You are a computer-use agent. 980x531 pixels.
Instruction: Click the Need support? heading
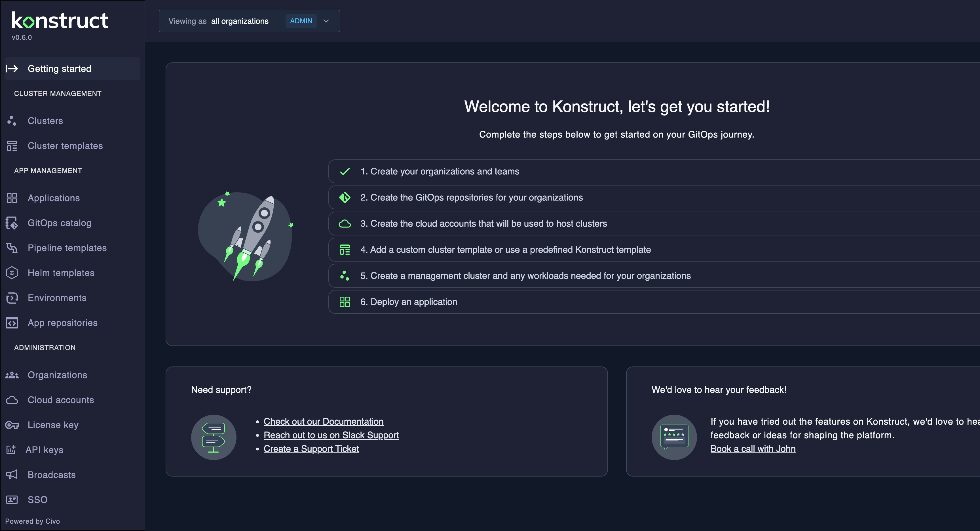(221, 390)
